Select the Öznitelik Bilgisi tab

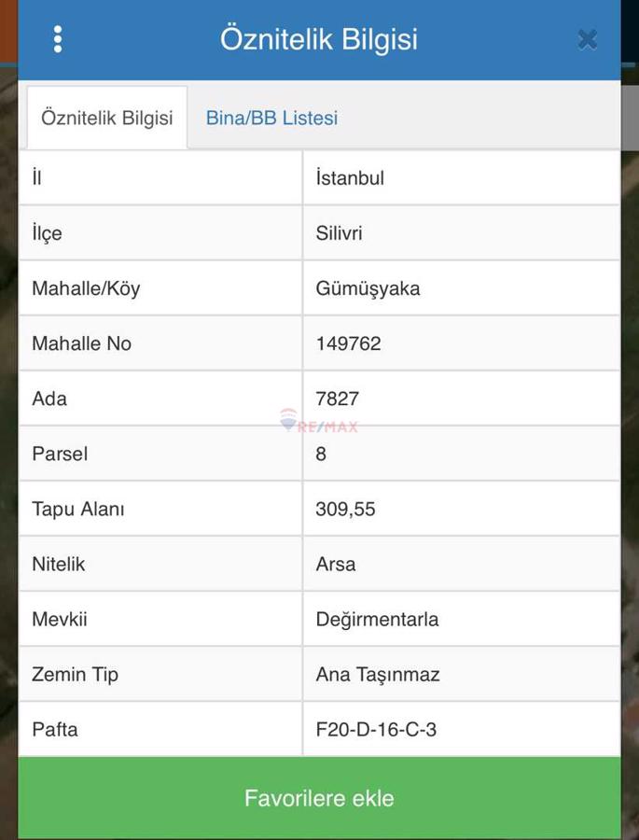click(x=107, y=119)
